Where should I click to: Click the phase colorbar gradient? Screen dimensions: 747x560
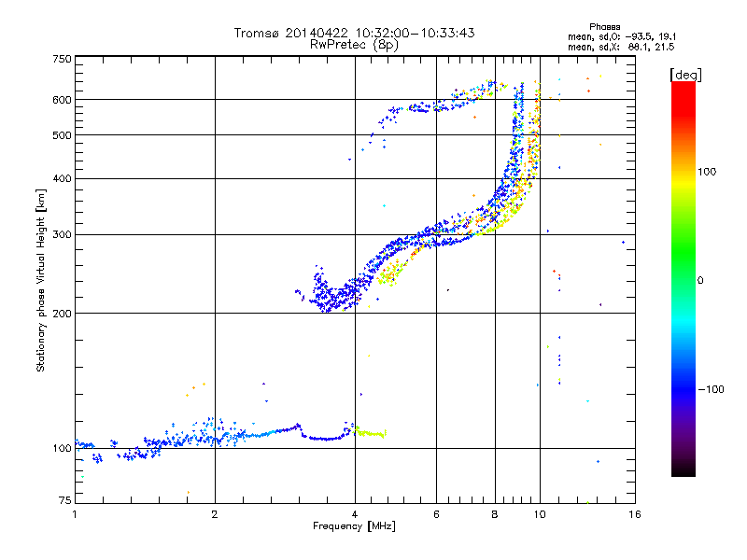coord(684,278)
